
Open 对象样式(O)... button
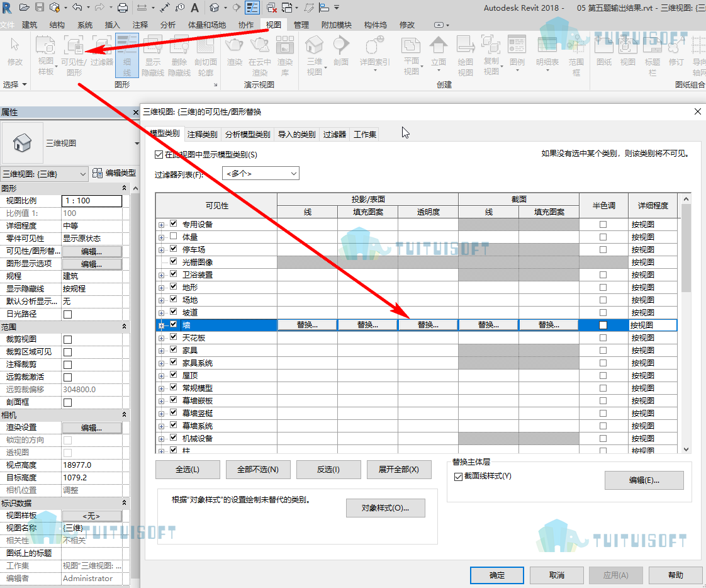tap(386, 508)
